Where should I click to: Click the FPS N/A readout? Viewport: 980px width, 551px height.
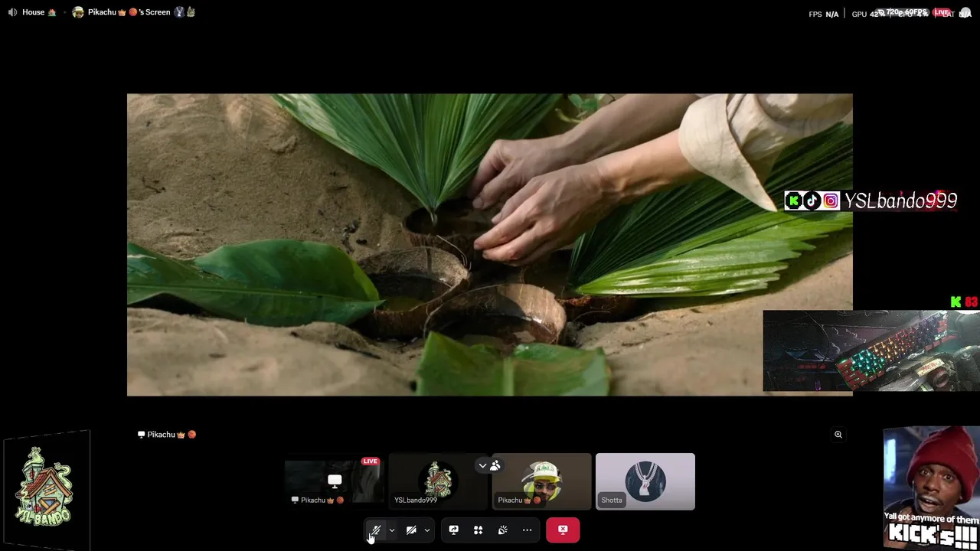point(824,14)
